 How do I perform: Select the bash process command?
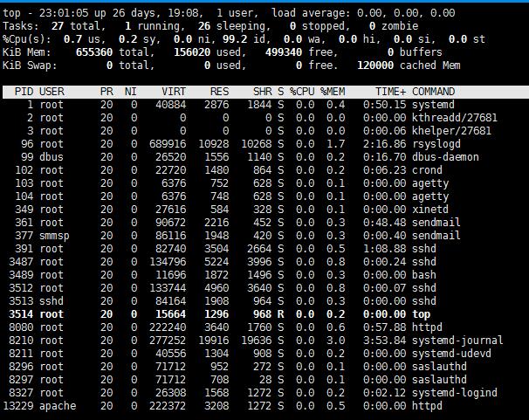pyautogui.click(x=425, y=275)
